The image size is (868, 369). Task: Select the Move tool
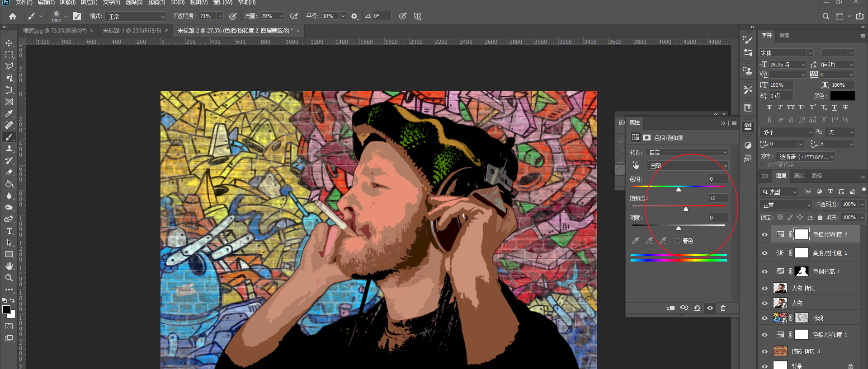(x=9, y=43)
